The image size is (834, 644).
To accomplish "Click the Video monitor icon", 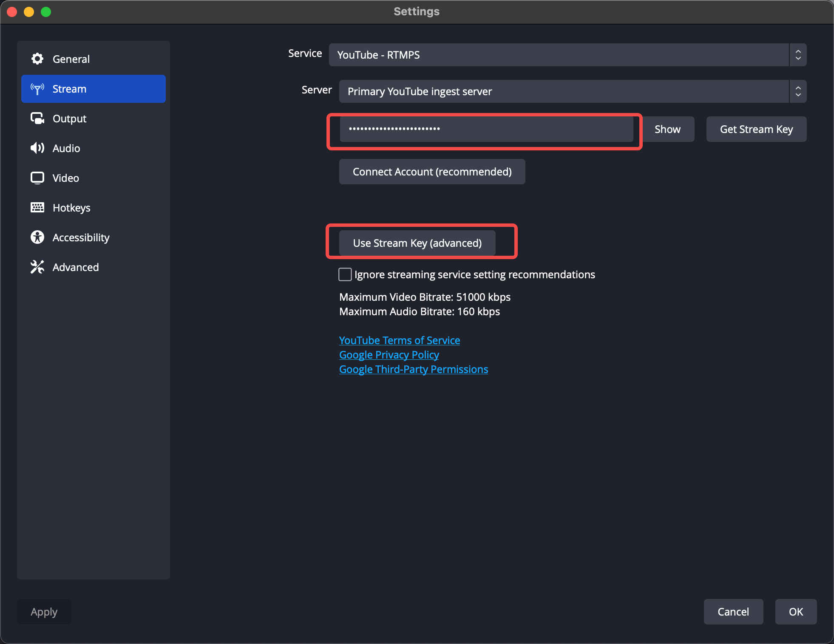I will tap(37, 178).
